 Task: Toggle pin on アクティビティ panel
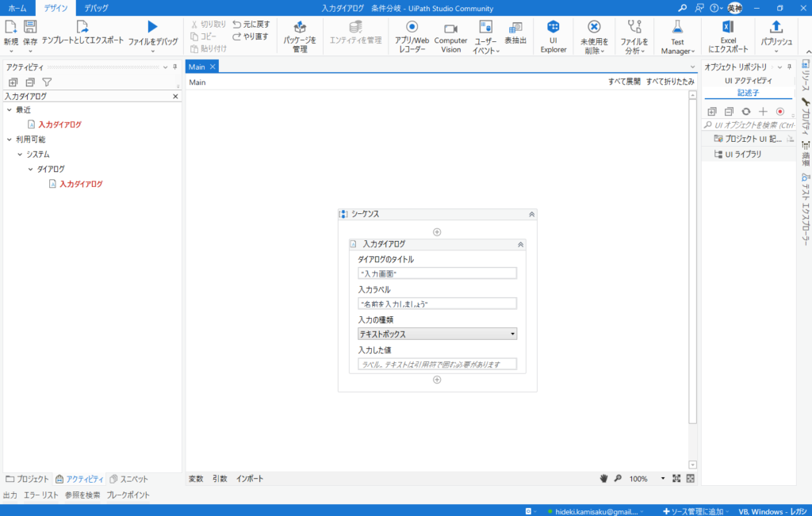175,67
